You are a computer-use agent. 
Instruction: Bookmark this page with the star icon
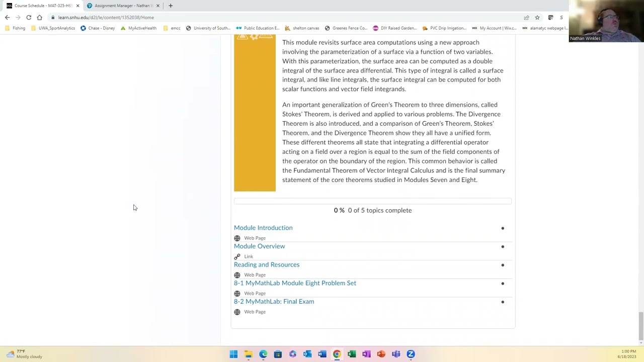coord(537,18)
